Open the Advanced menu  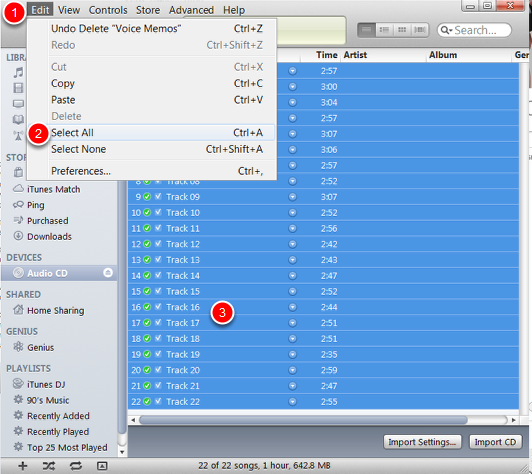tap(191, 10)
